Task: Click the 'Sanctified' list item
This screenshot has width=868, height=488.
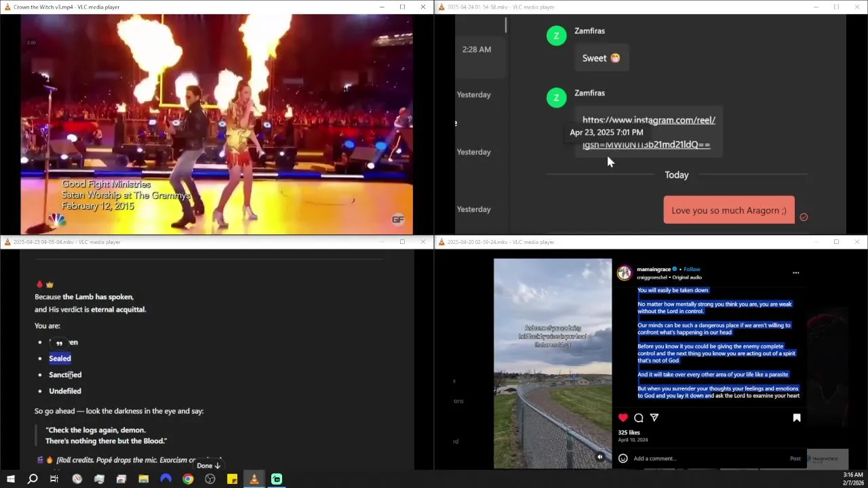Action: 65,375
